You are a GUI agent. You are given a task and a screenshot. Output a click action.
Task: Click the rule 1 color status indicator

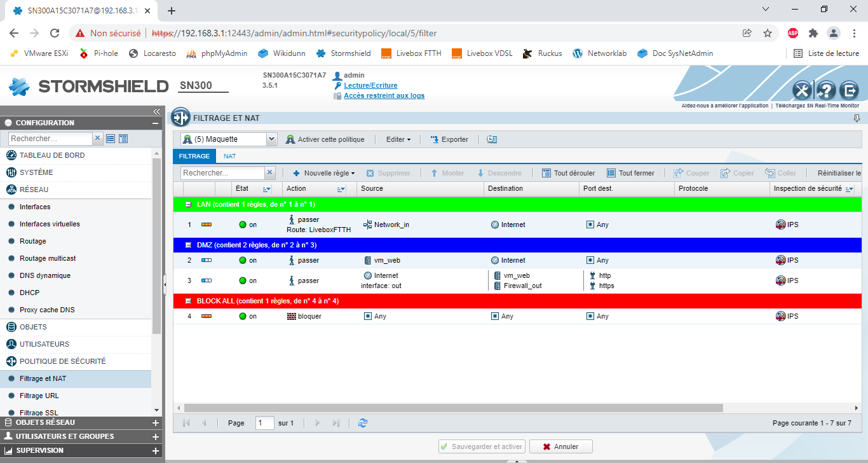(207, 225)
